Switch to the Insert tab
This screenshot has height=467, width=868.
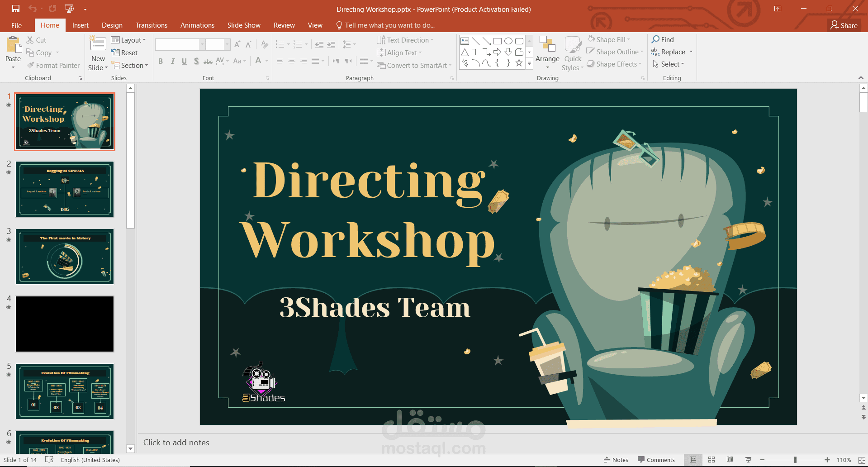(x=81, y=25)
